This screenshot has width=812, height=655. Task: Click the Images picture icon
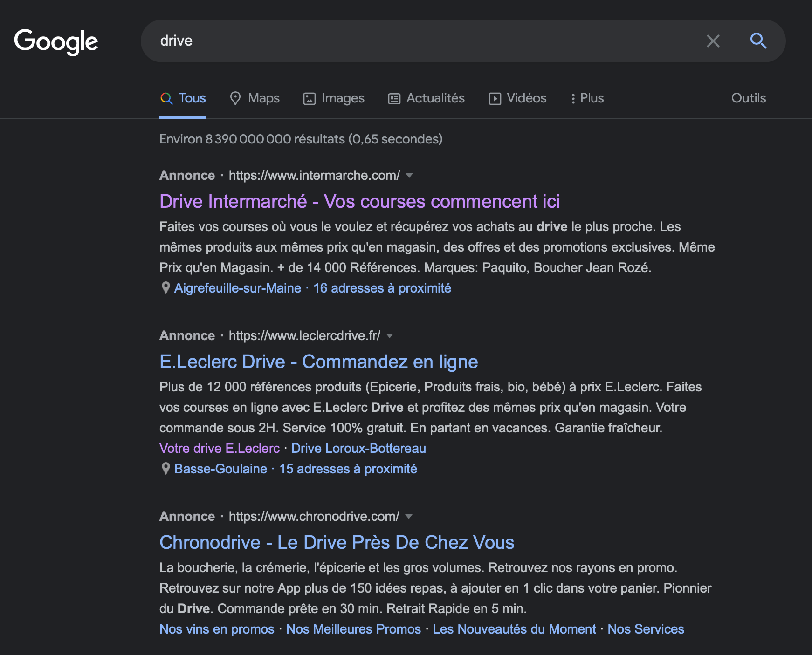coord(310,99)
